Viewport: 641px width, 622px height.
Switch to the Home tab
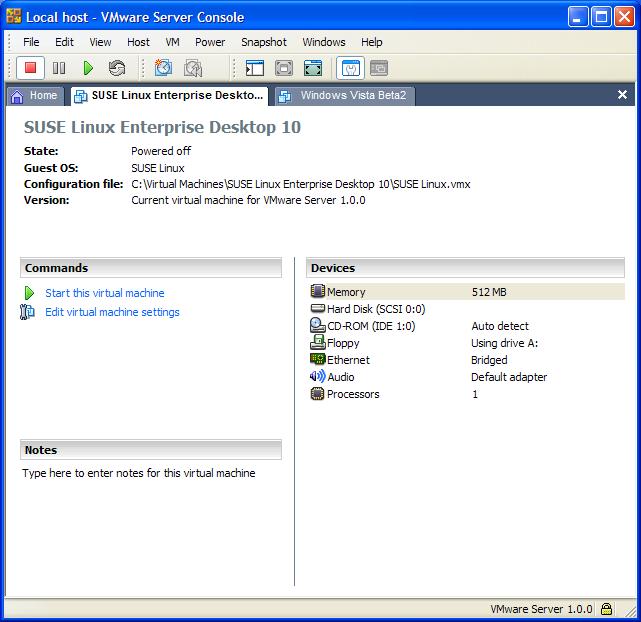(x=35, y=96)
